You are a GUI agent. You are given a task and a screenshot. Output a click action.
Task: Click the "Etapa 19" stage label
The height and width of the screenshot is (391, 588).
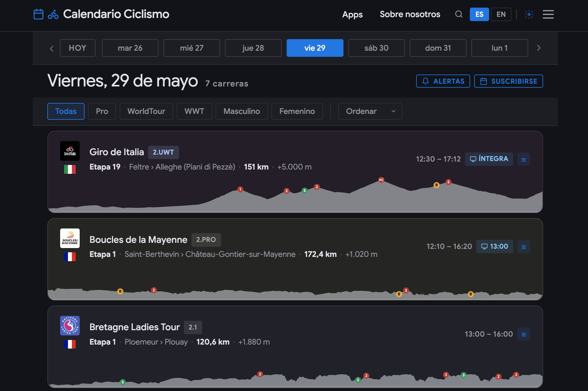(x=105, y=167)
